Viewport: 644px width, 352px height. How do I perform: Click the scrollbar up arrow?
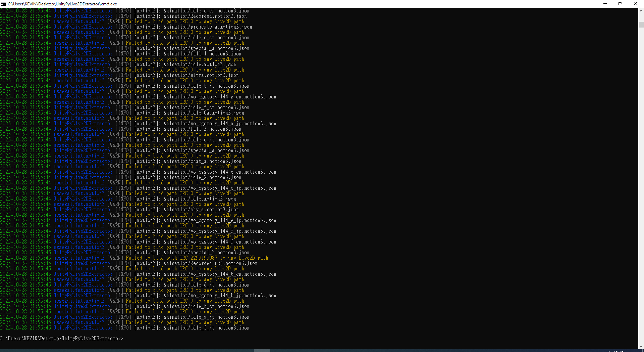tap(641, 11)
